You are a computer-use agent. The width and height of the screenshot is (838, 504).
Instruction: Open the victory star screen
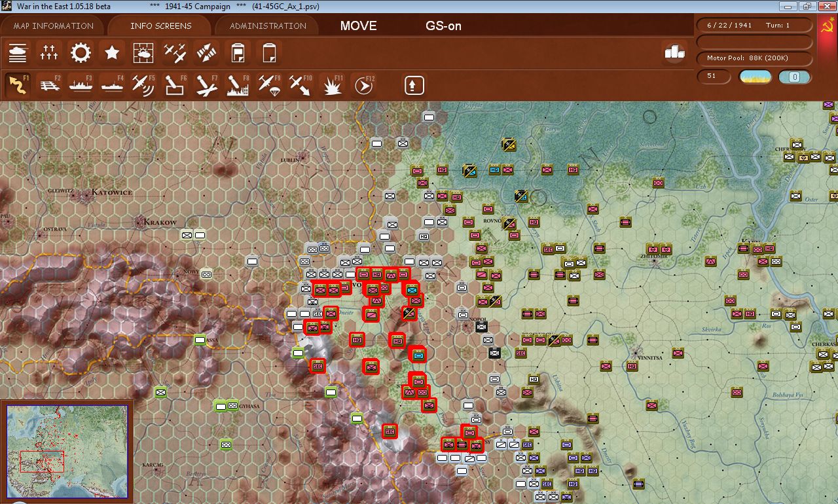click(x=112, y=53)
